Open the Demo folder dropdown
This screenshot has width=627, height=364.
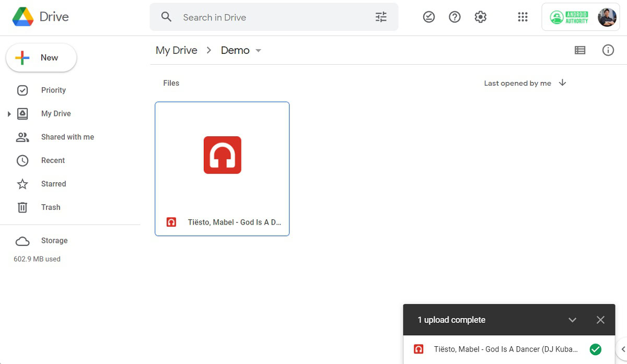tap(258, 51)
